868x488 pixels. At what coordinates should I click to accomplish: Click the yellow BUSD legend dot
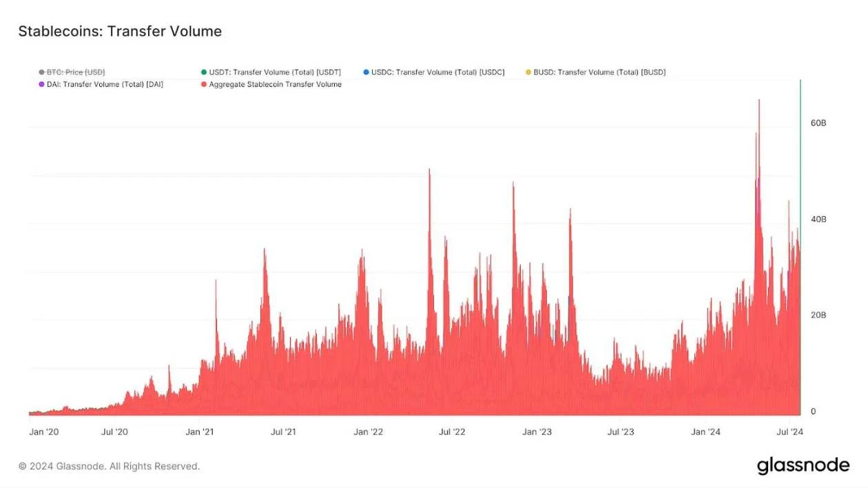528,72
